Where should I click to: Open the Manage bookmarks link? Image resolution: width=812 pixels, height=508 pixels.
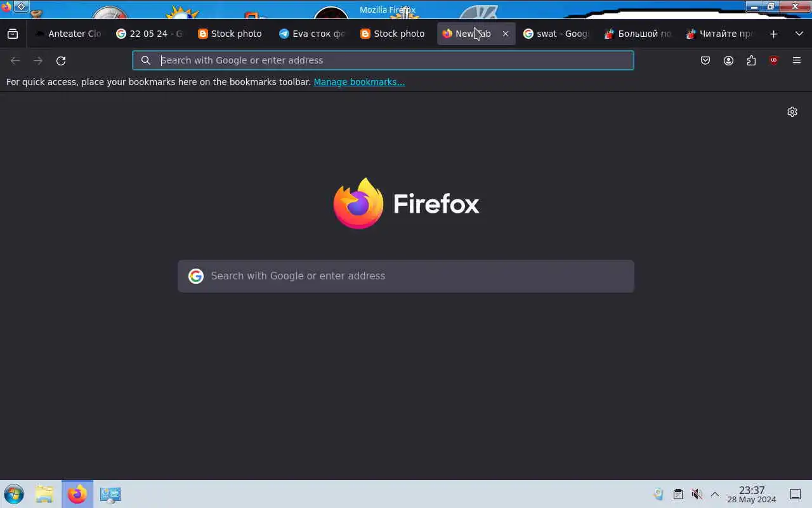tap(359, 82)
